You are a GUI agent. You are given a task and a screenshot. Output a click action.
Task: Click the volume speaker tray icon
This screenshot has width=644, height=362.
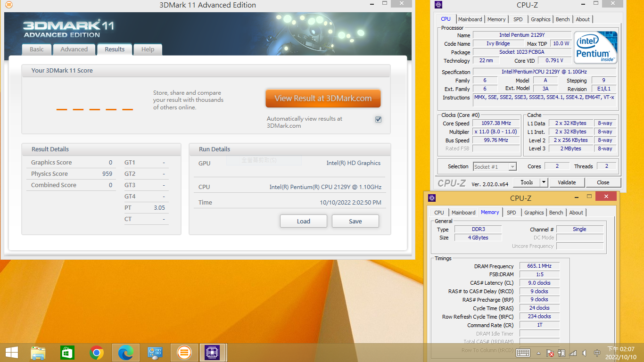point(585,353)
